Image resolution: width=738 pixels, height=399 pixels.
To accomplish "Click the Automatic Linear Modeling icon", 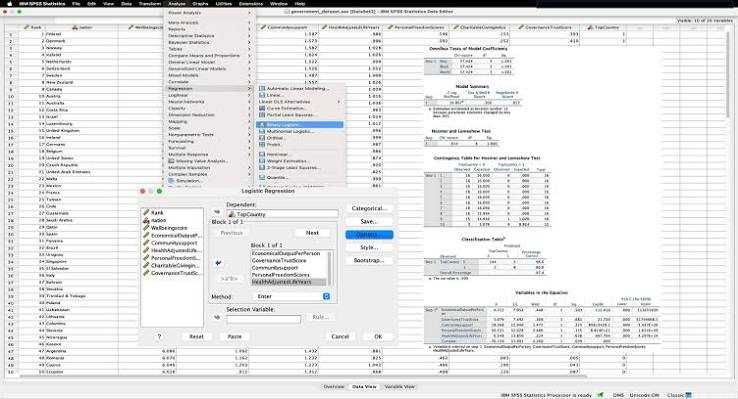I will [262, 88].
